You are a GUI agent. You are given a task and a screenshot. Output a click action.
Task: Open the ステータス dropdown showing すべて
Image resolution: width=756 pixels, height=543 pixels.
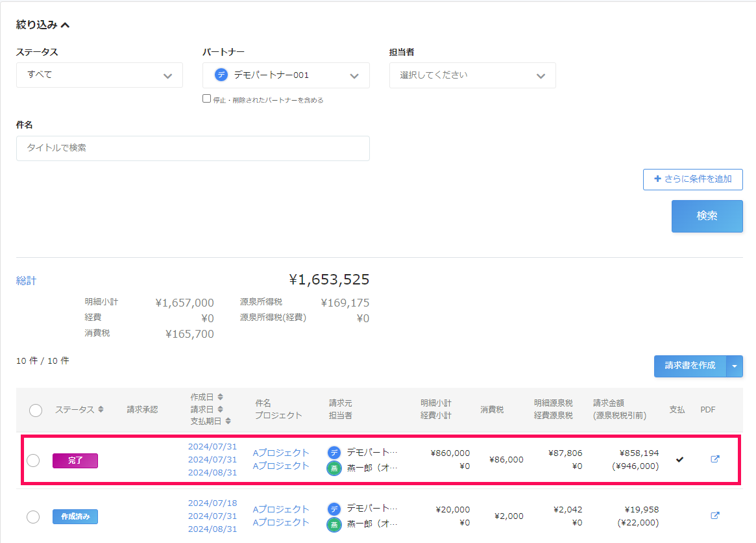coord(99,75)
